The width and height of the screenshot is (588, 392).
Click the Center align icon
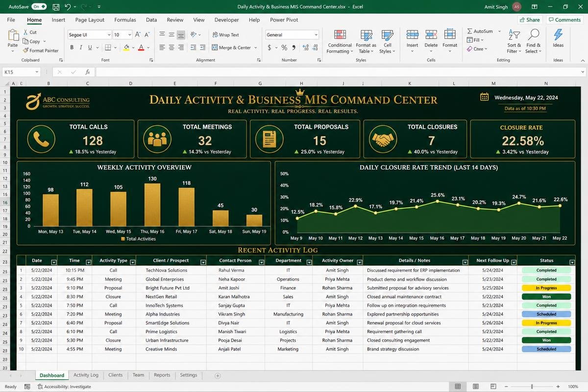pos(171,48)
